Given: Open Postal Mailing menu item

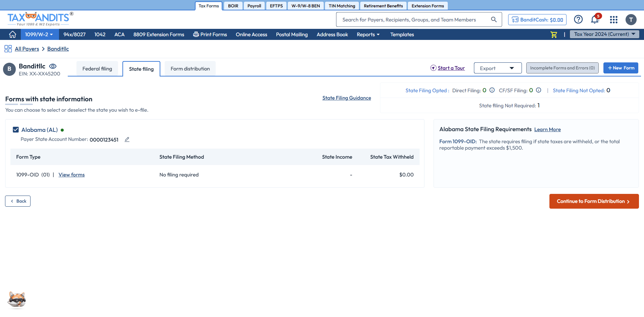Looking at the screenshot, I should (292, 35).
